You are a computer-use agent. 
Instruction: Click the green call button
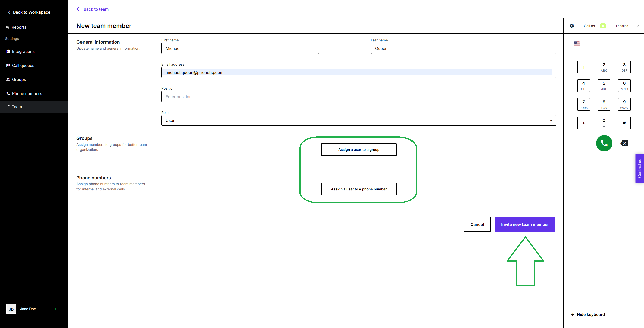click(x=604, y=143)
